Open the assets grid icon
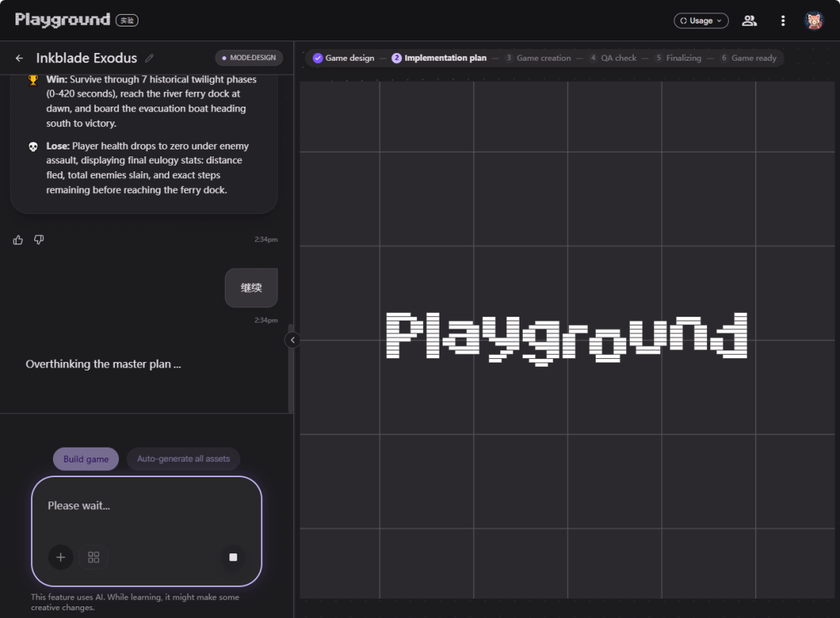 pos(93,557)
